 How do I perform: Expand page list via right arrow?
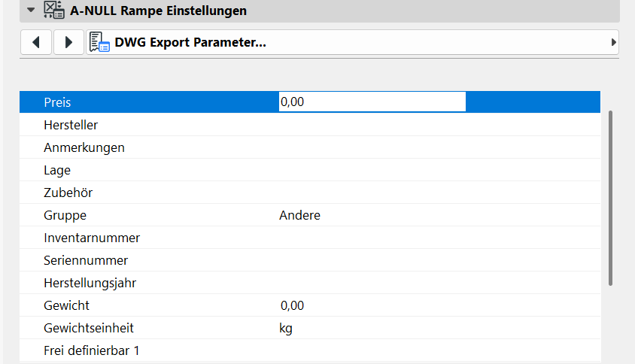(614, 42)
